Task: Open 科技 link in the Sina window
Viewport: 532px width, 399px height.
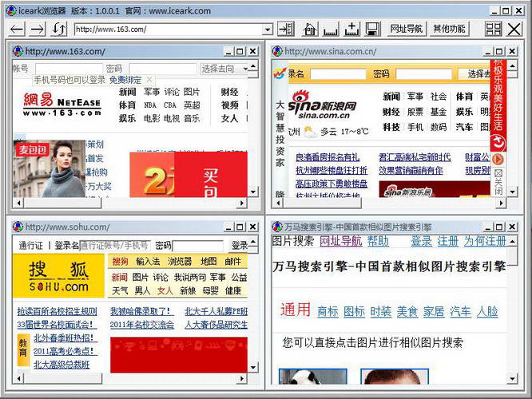Action: tap(391, 128)
